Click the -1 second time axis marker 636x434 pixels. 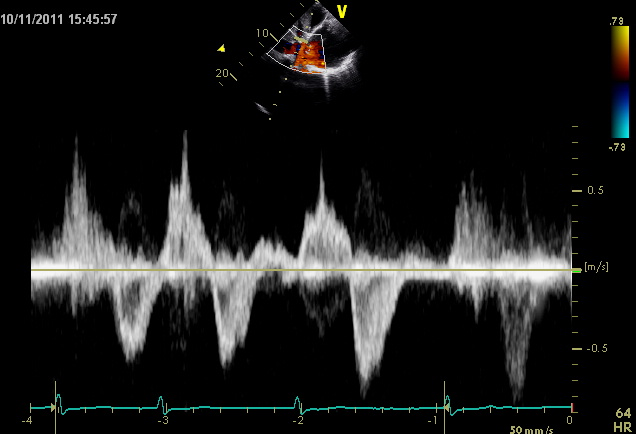pyautogui.click(x=432, y=421)
